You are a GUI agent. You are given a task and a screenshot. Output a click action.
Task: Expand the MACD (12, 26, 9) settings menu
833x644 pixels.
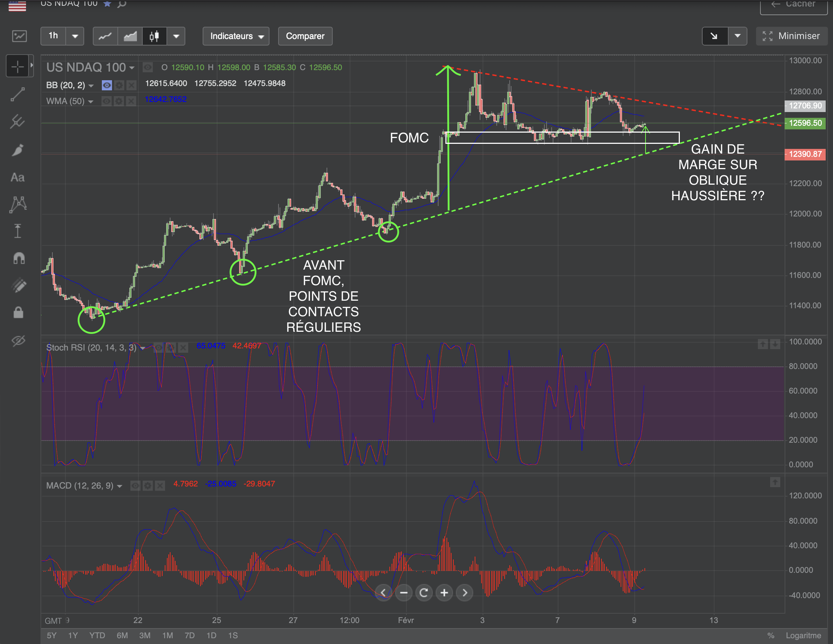pos(120,486)
